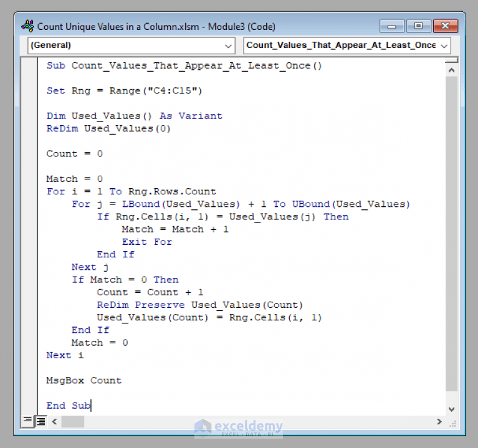Click the vertical scrollbar down arrow
Viewport: 478px width, 448px height.
pos(451,409)
